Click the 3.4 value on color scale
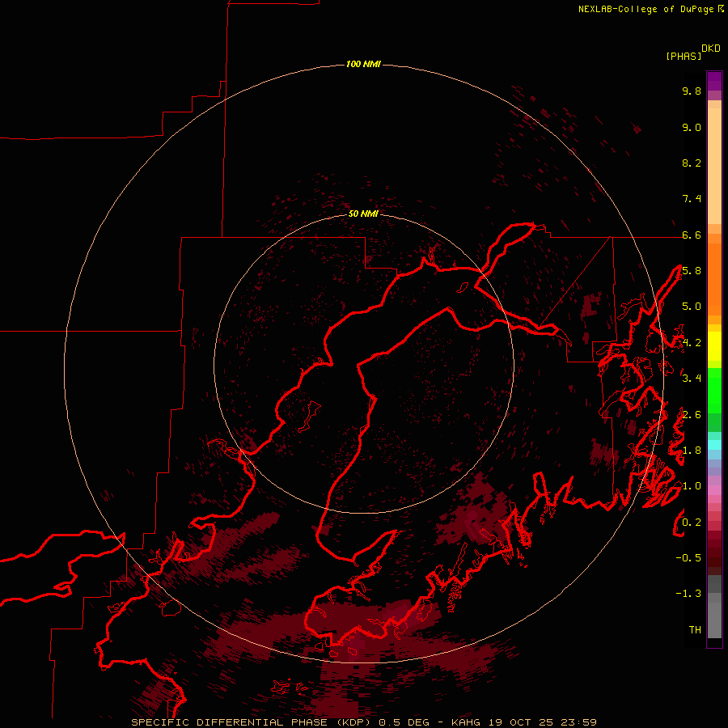Image resolution: width=728 pixels, height=728 pixels. tap(692, 379)
